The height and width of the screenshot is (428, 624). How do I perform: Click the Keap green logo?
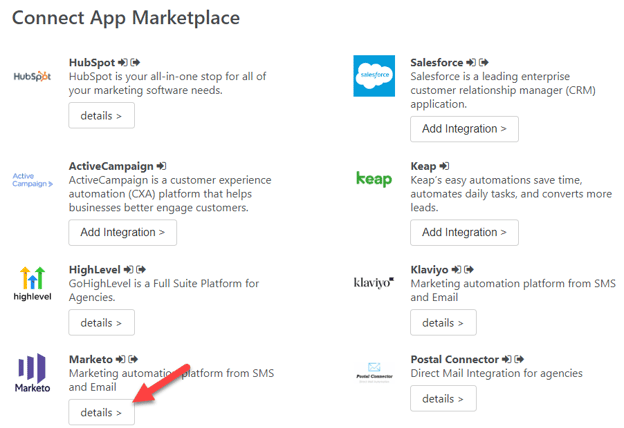(374, 179)
